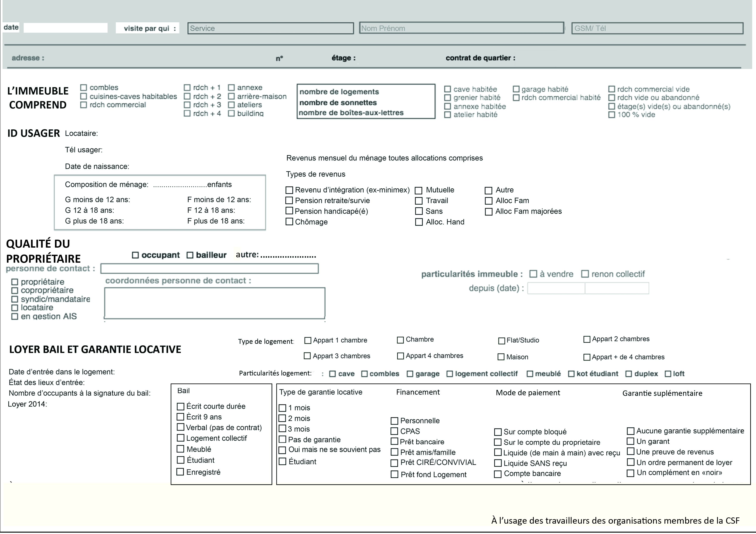Tick the Flat/Studio checkbox
The image size is (756, 534).
point(501,341)
